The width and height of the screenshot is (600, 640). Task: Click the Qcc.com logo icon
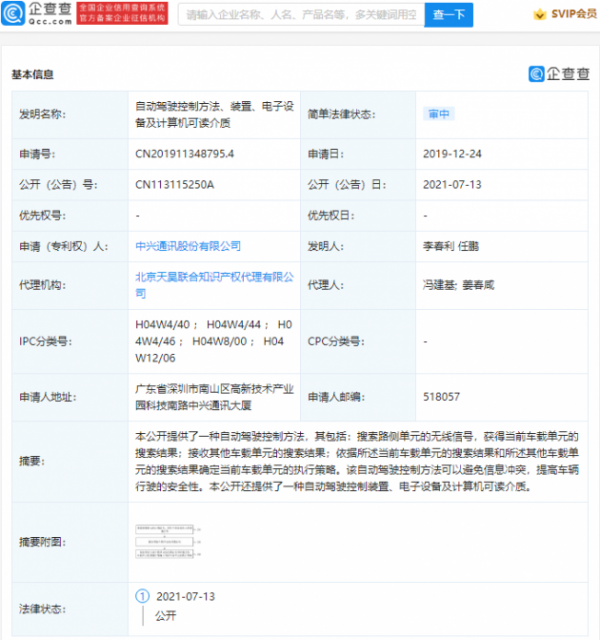coord(13,13)
